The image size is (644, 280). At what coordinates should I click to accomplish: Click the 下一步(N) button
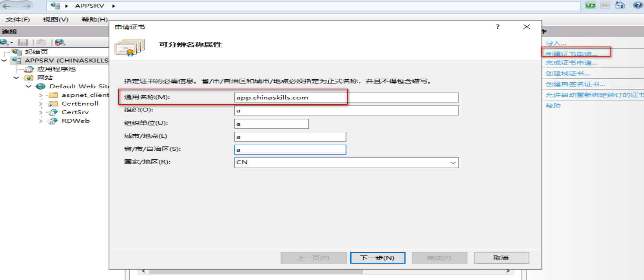pyautogui.click(x=377, y=258)
